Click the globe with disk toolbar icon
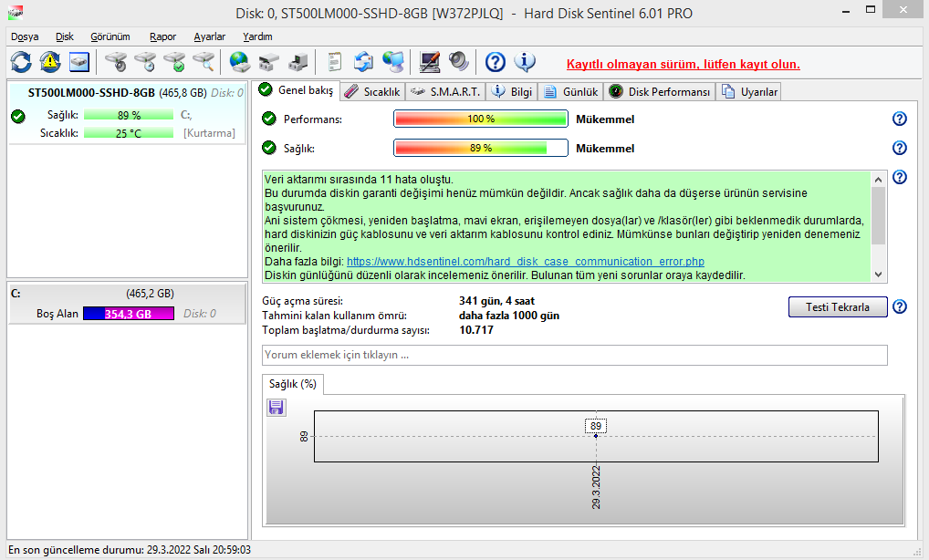This screenshot has width=929, height=560. (x=240, y=62)
